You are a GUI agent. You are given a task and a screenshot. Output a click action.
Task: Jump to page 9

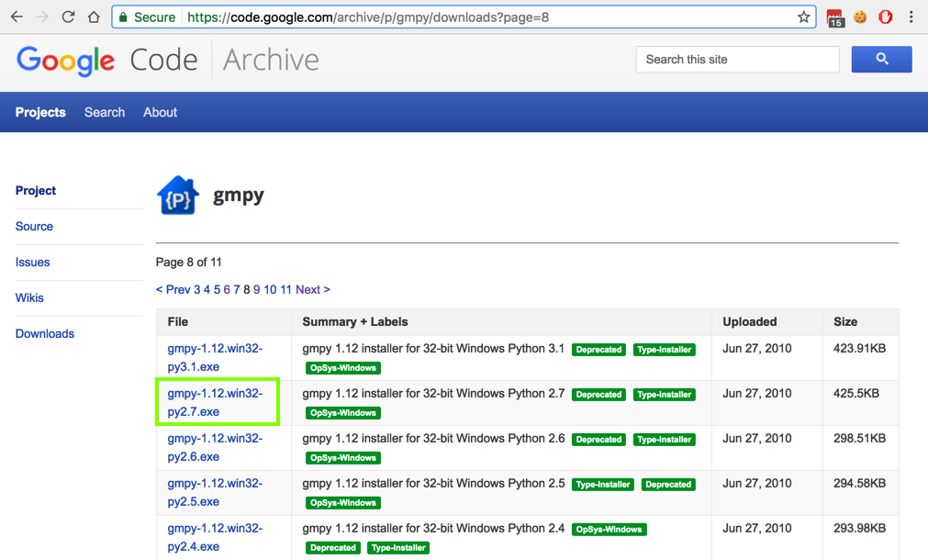pos(256,289)
